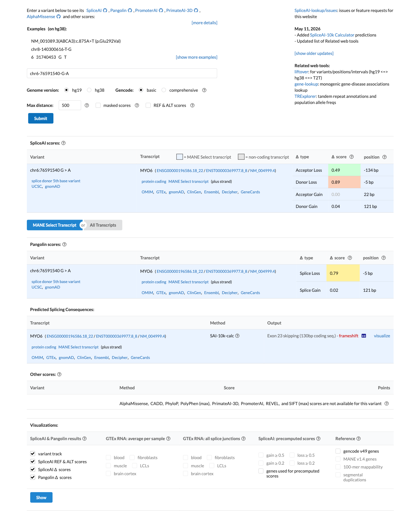This screenshot has height=519, width=420.
Task: Click example variant chr8-140300616-T-G
Action: click(51, 49)
